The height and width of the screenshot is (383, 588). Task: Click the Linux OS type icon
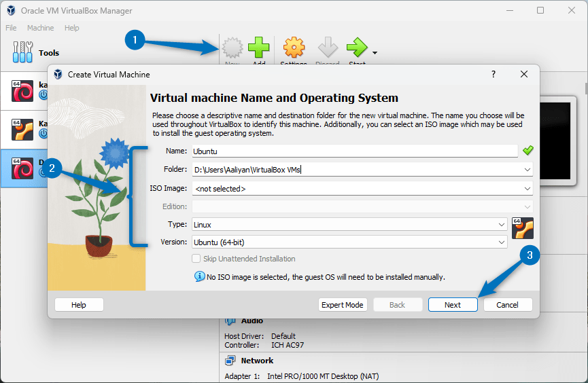tap(522, 228)
